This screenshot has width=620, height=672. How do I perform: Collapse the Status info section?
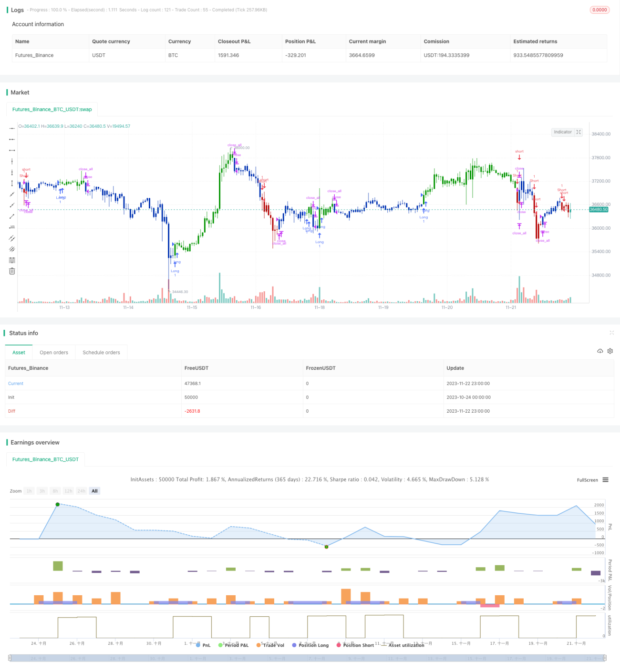tap(611, 333)
